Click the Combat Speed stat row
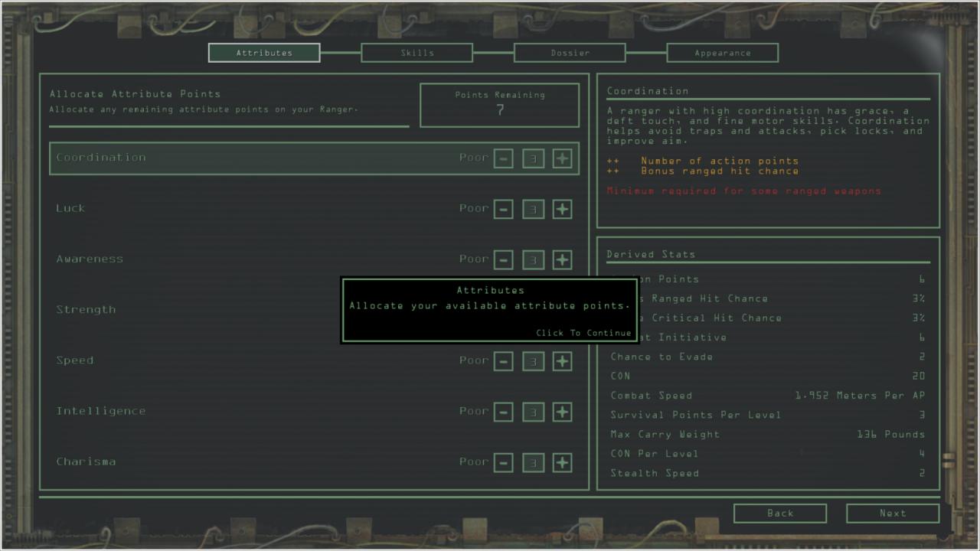Image resolution: width=980 pixels, height=551 pixels. [x=767, y=396]
